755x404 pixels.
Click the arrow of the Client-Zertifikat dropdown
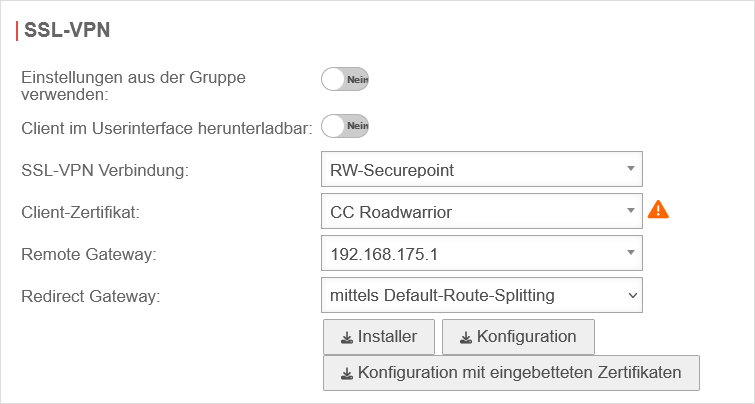click(630, 212)
